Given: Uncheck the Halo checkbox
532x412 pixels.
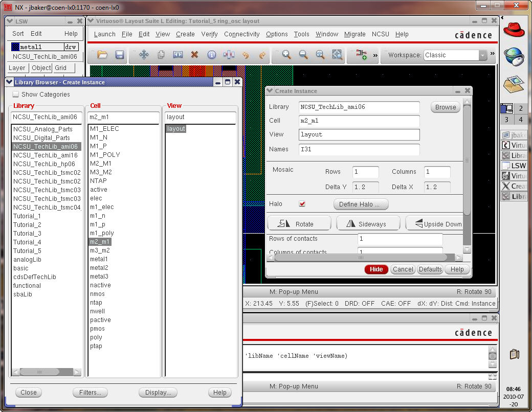Looking at the screenshot, I should coord(302,204).
